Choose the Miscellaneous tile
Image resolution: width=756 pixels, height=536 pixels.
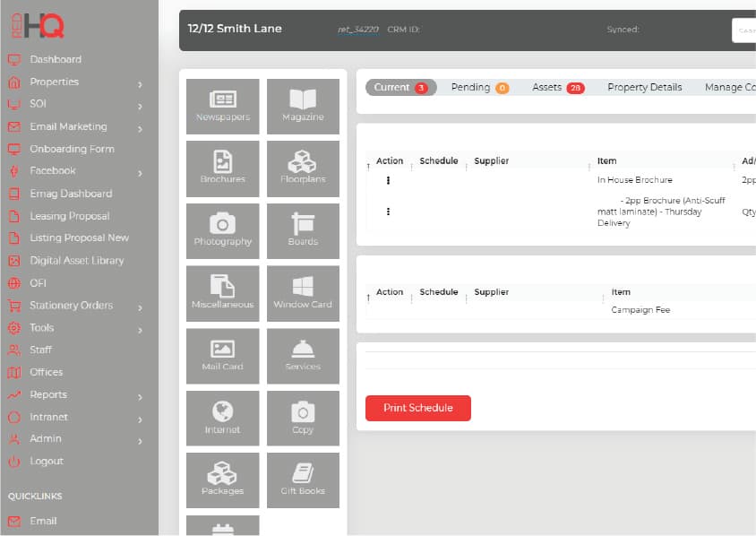[x=222, y=293]
